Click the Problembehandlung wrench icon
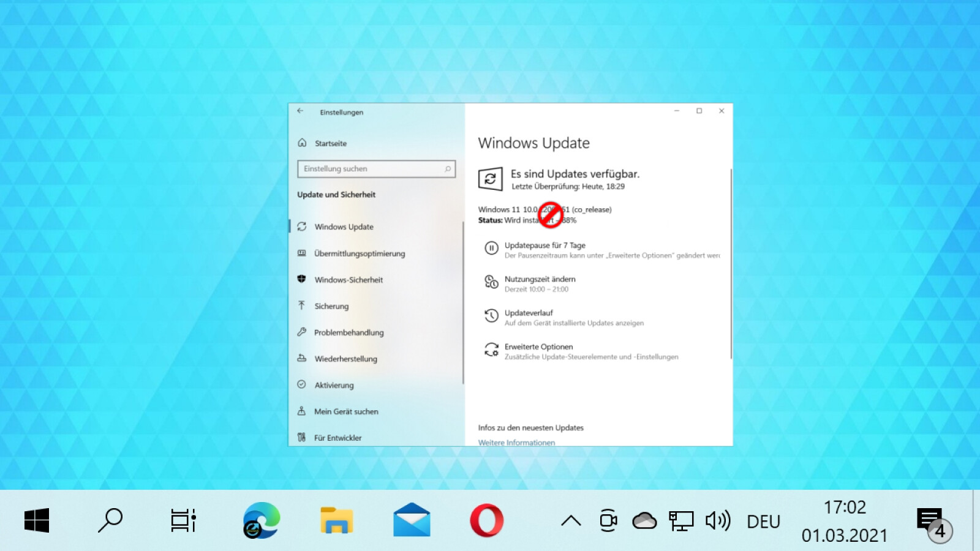 [301, 332]
